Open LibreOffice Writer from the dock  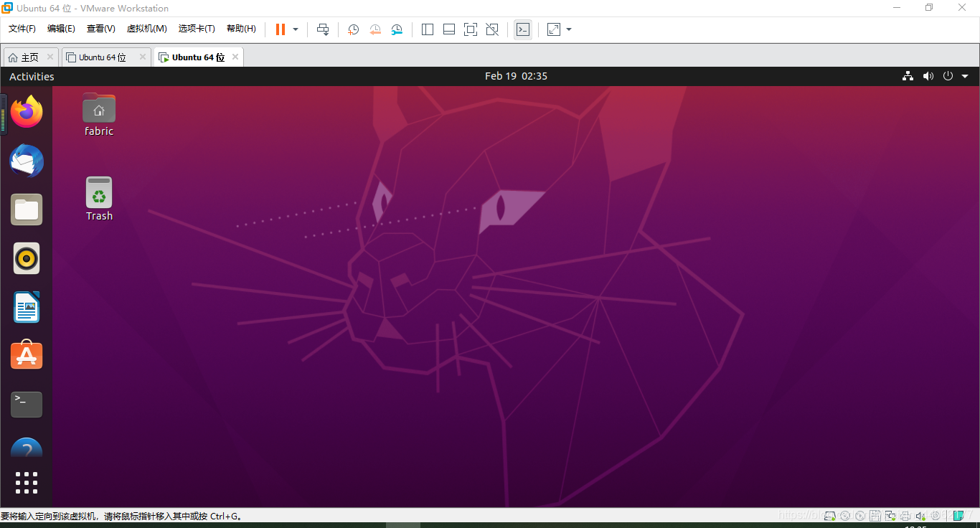[27, 307]
